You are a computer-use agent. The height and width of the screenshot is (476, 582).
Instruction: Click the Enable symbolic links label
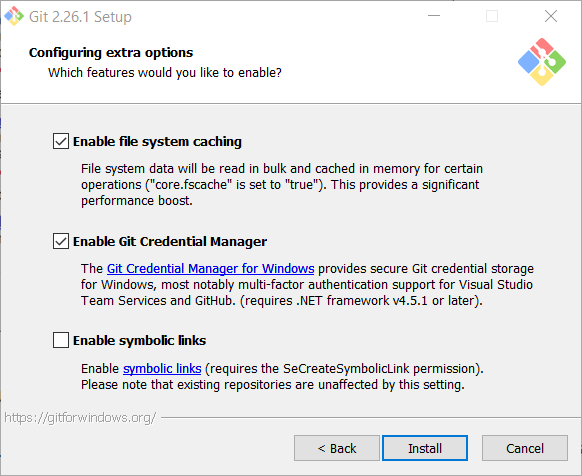(140, 340)
